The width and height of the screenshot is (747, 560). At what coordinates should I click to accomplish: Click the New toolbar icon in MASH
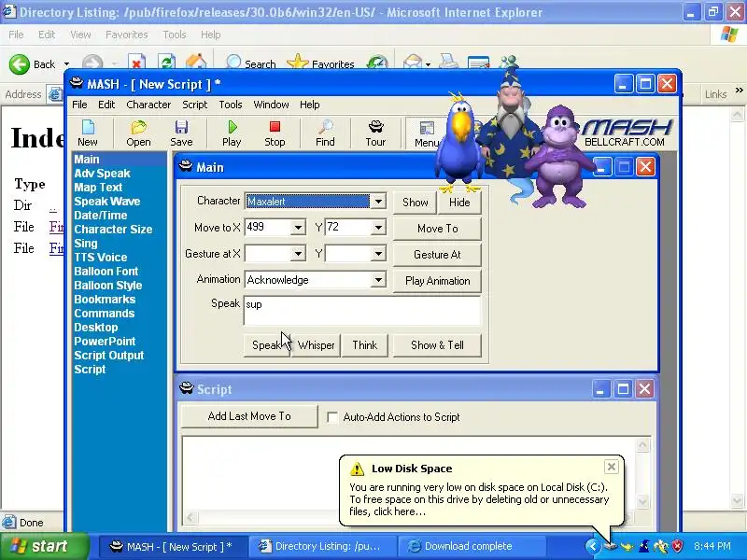point(88,133)
